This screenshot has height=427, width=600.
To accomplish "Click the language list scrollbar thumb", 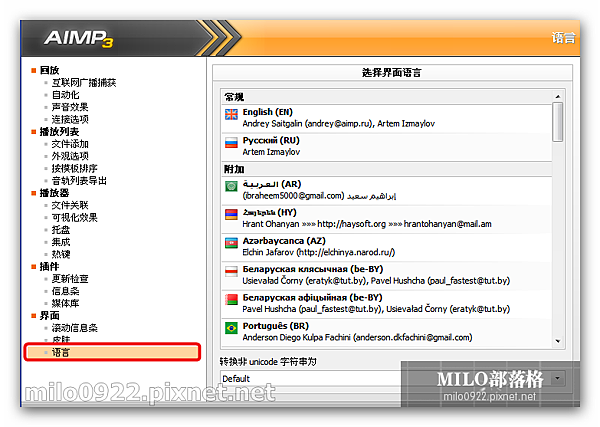I will tap(558, 122).
